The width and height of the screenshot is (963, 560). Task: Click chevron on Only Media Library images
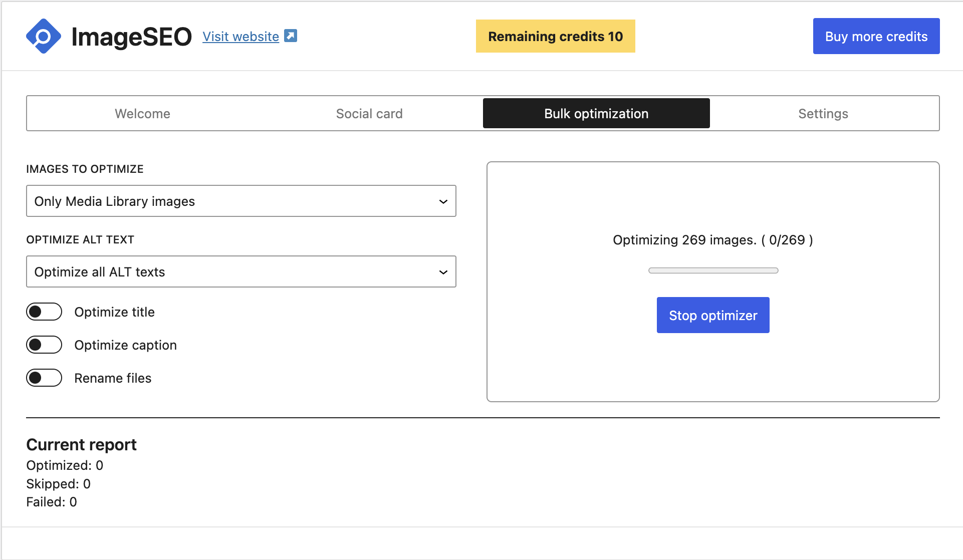tap(443, 201)
